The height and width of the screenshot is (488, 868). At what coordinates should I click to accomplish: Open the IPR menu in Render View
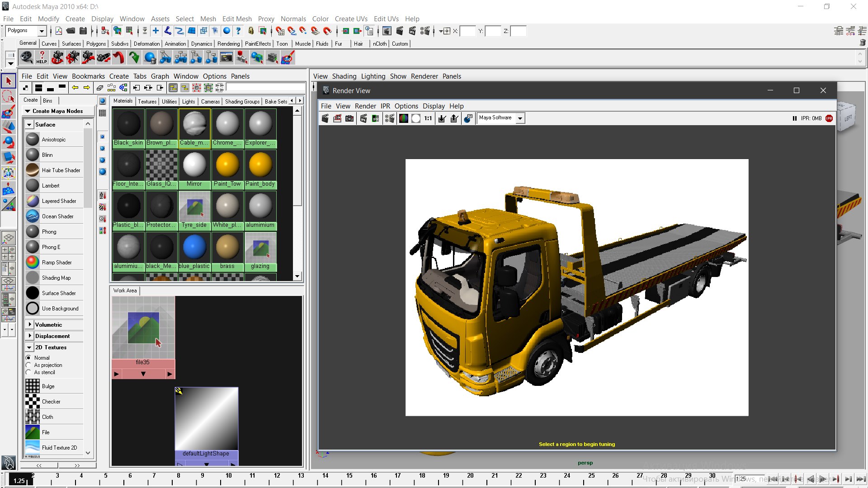coord(385,106)
